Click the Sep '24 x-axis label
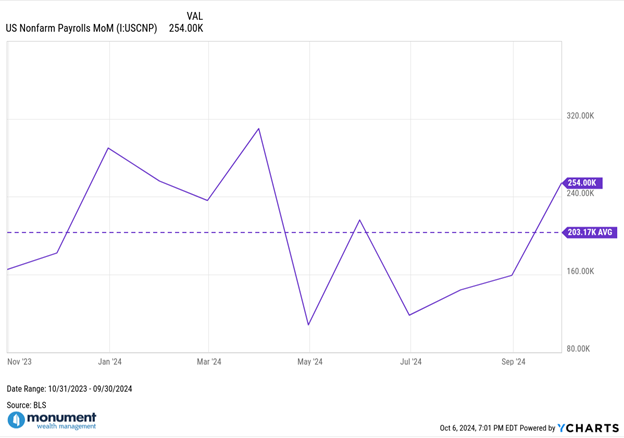 (x=513, y=362)
